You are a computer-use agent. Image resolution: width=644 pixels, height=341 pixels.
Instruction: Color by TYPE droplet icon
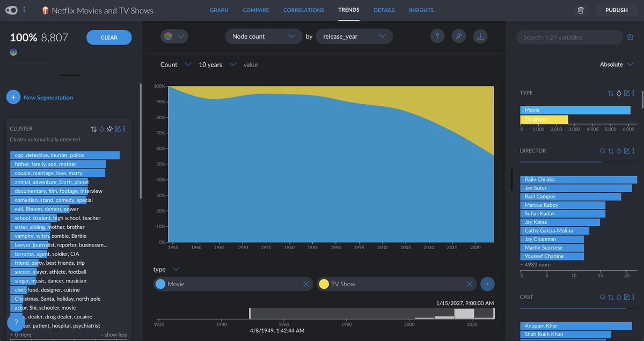tap(619, 93)
